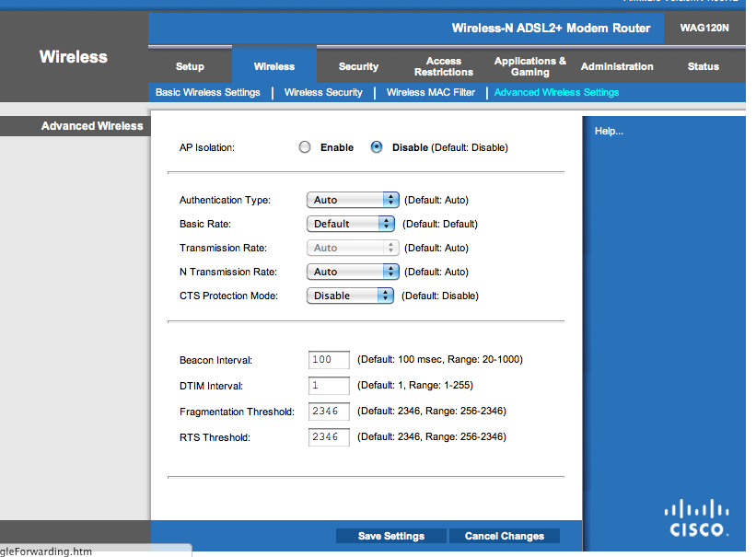Select Enable for AP Isolation

pyautogui.click(x=305, y=147)
